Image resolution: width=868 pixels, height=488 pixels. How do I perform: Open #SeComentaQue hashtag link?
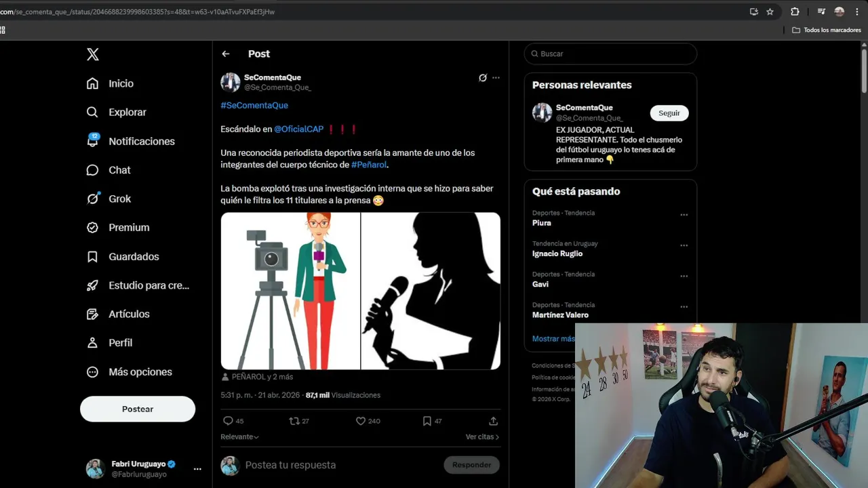click(254, 105)
